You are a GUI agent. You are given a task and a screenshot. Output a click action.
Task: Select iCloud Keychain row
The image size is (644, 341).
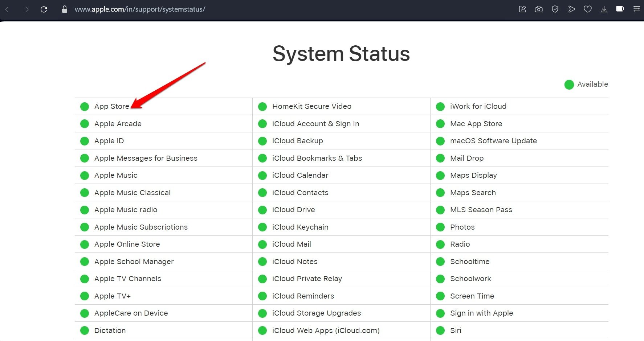tap(341, 227)
